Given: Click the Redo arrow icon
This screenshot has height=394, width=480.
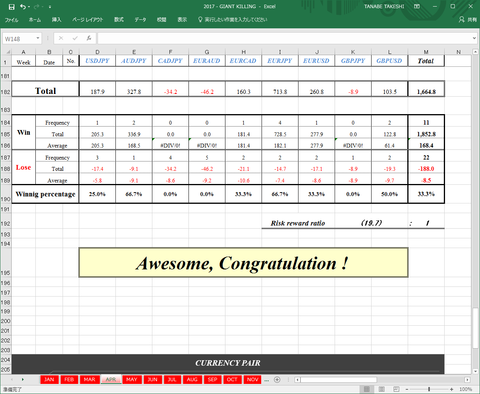Looking at the screenshot, I should tap(37, 7).
